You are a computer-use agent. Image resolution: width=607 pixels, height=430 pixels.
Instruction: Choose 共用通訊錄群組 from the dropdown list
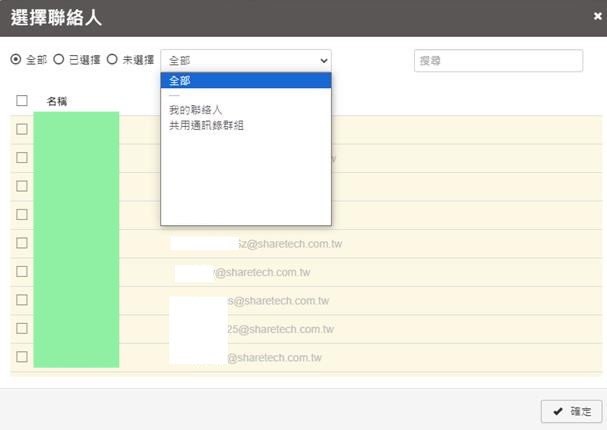(x=206, y=125)
